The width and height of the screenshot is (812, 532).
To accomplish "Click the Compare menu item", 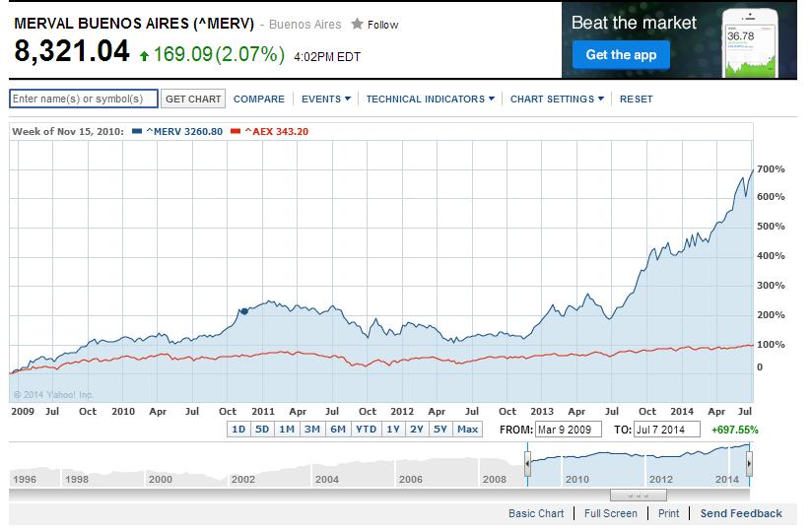I will pyautogui.click(x=259, y=99).
